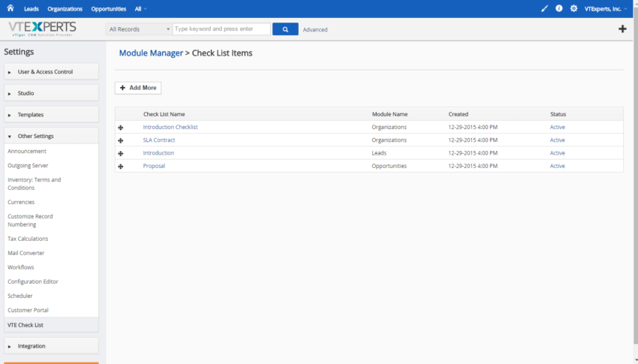Viewport: 638px width, 364px height.
Task: Expand the Studio section
Action: pos(51,93)
